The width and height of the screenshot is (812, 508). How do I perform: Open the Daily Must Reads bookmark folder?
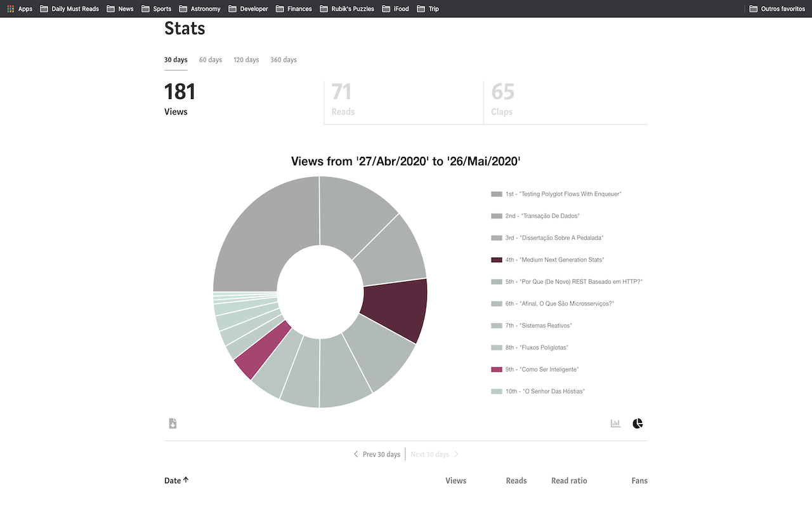click(69, 9)
